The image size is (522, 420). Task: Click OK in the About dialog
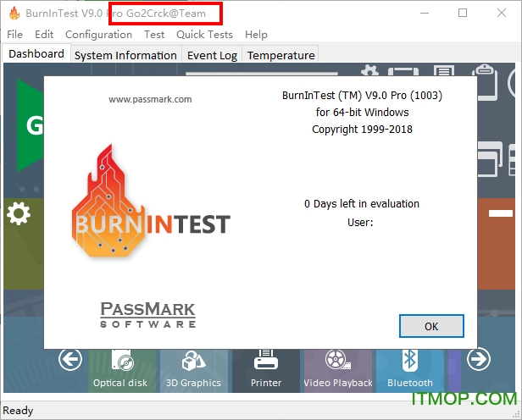pyautogui.click(x=431, y=326)
